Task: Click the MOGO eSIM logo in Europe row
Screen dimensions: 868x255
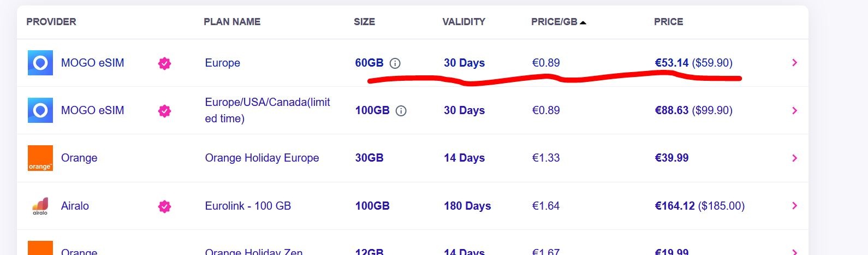Action: pos(40,63)
